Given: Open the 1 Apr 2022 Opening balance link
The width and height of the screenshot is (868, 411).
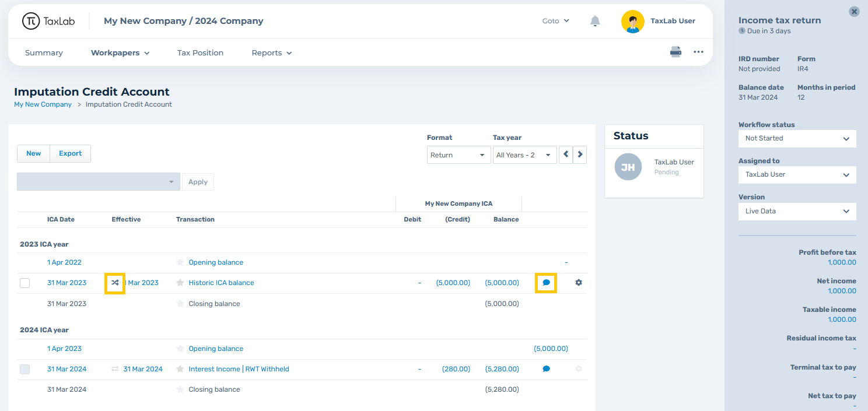Looking at the screenshot, I should (x=216, y=262).
